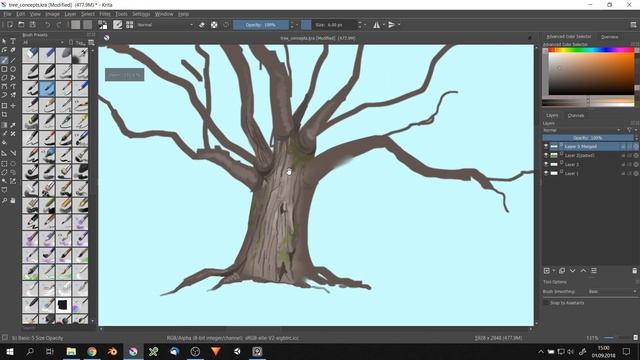This screenshot has height=360, width=640.
Task: Hide the Layer 3 Merged layer
Action: pyautogui.click(x=546, y=147)
